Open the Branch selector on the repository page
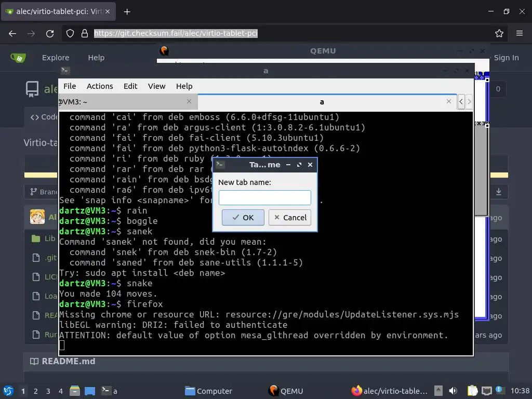The height and width of the screenshot is (399, 532). click(x=44, y=192)
